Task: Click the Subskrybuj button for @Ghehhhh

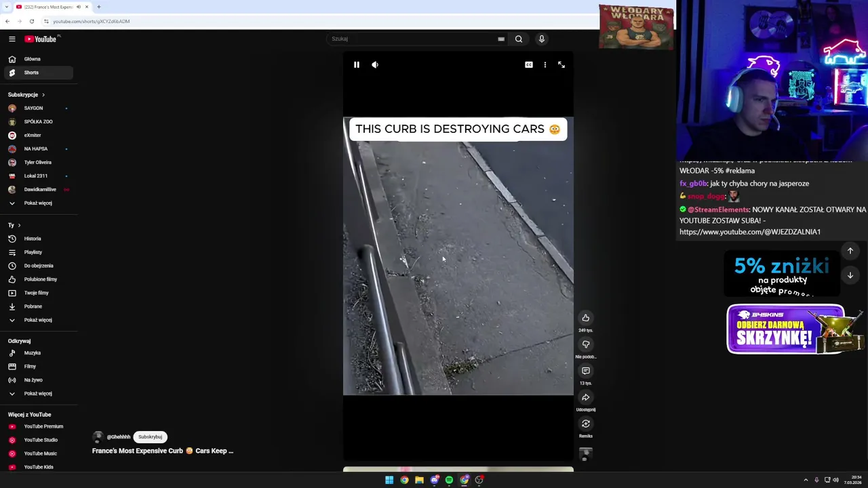Action: (x=150, y=437)
